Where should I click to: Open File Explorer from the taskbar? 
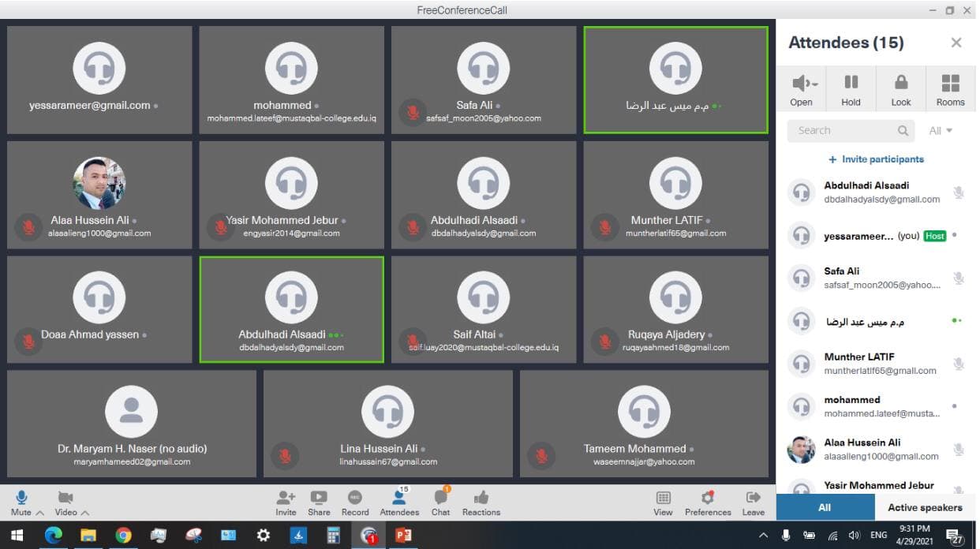(x=88, y=536)
